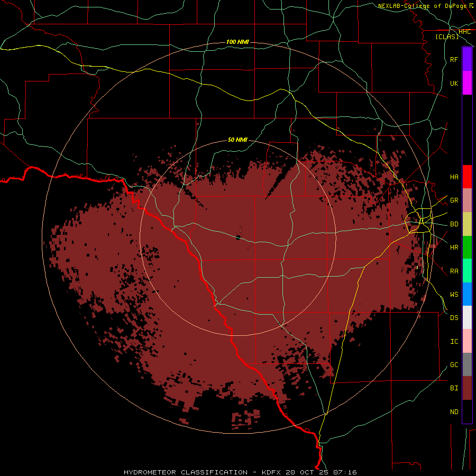Image resolution: width=476 pixels, height=476 pixels.
Task: Click the blue WS legend swatch
Action: click(467, 294)
